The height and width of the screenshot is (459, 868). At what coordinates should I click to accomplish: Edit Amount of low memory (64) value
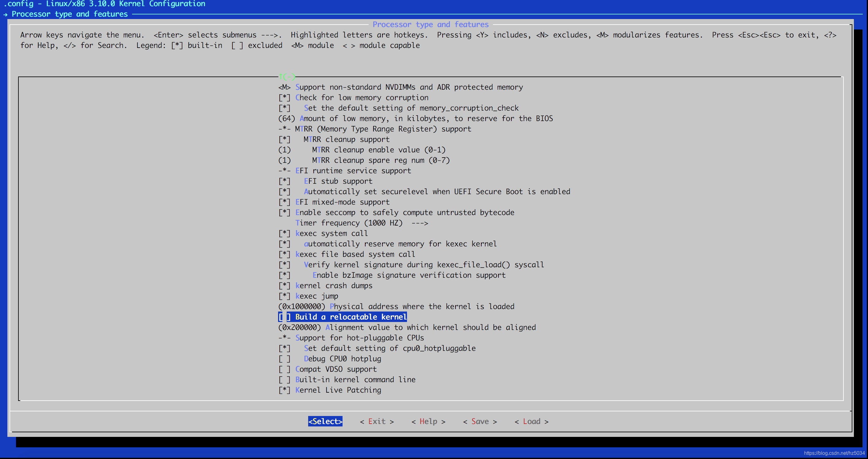click(415, 119)
